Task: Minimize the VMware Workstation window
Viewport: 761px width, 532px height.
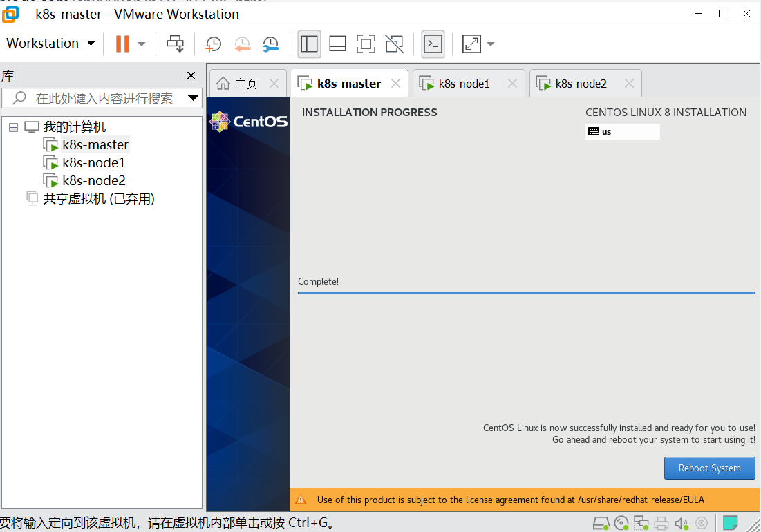Action: tap(698, 14)
